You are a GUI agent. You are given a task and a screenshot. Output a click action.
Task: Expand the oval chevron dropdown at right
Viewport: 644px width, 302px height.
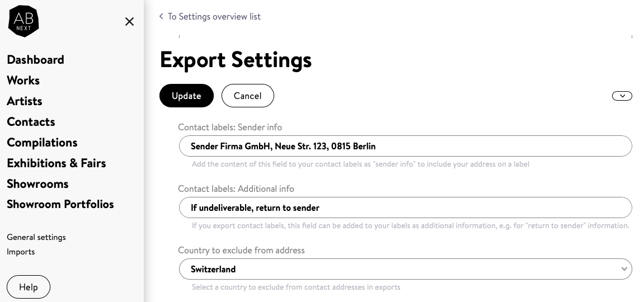pyautogui.click(x=622, y=96)
